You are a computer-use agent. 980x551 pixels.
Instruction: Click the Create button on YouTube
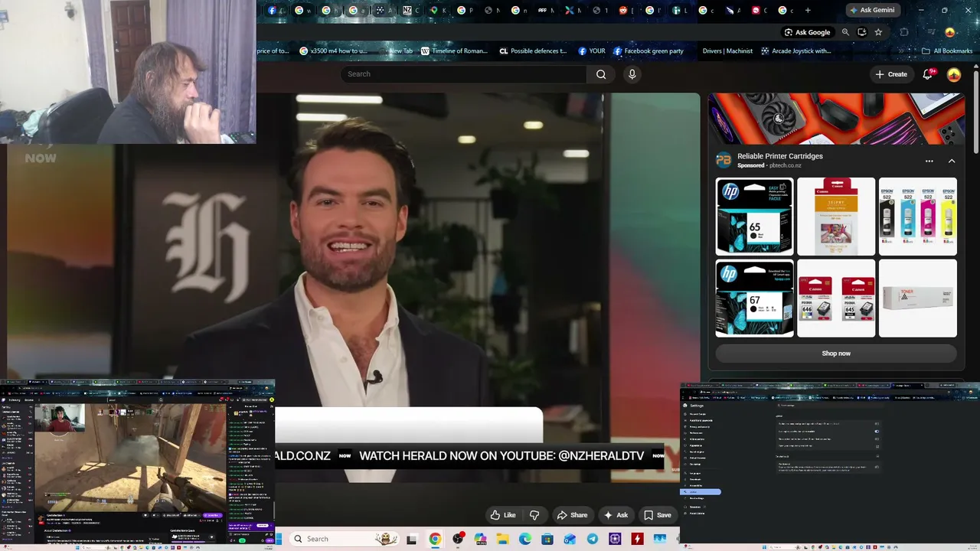pos(891,74)
